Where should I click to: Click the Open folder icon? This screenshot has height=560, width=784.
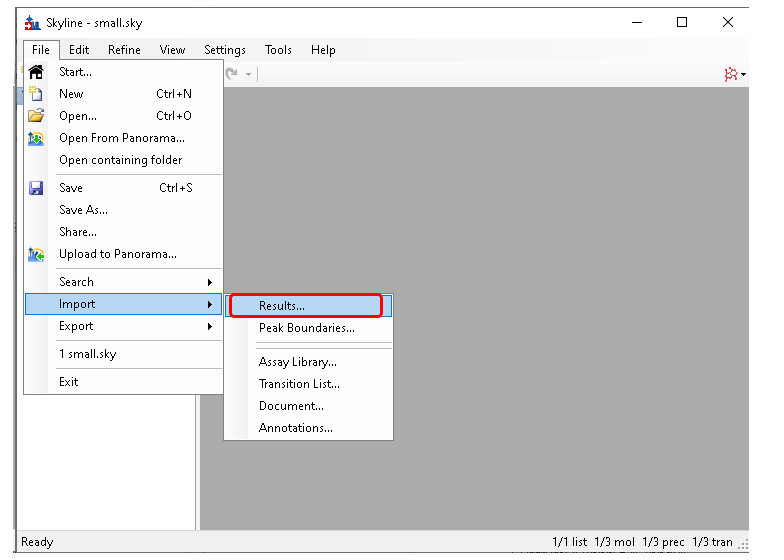tap(36, 116)
